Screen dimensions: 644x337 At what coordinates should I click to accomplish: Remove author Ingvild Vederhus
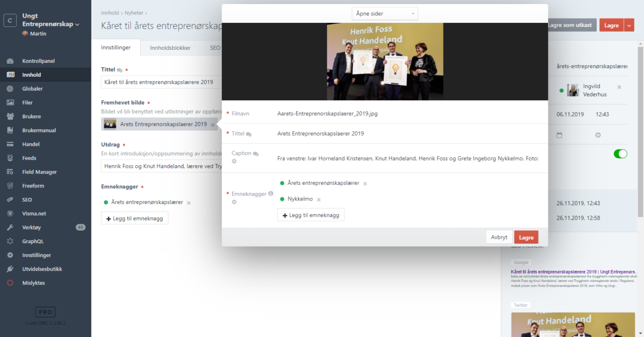(x=619, y=87)
